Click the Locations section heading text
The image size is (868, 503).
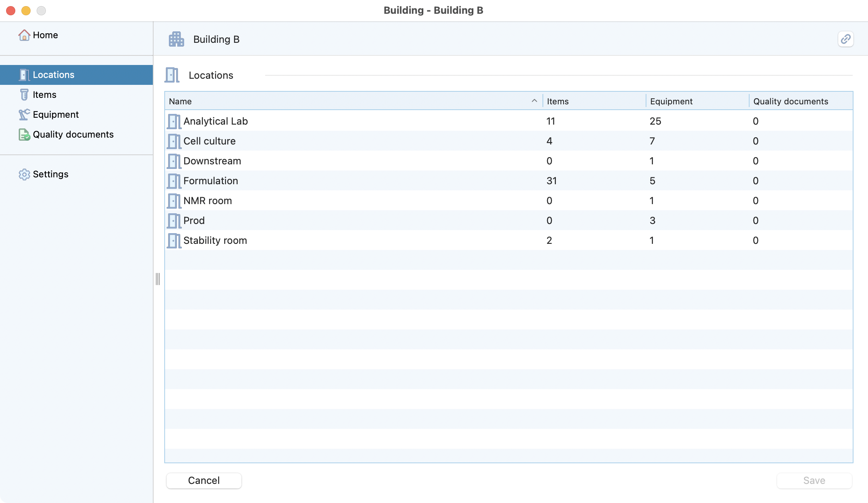click(x=211, y=75)
